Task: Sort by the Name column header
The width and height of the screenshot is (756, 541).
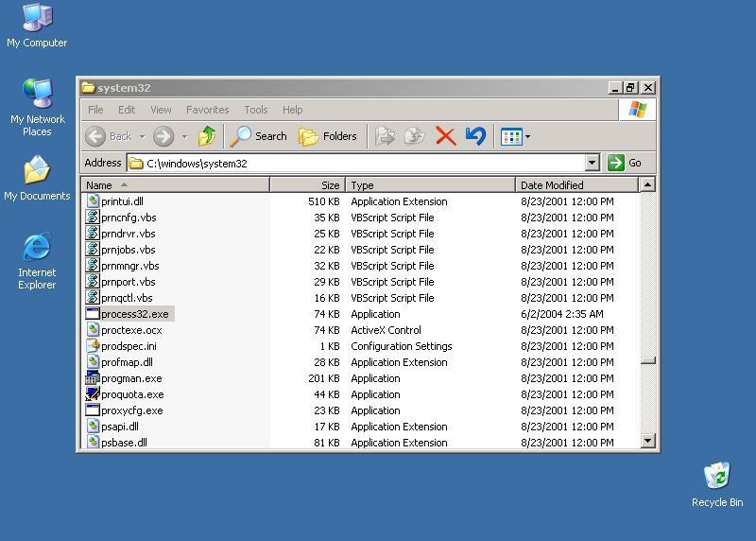Action: click(x=176, y=184)
